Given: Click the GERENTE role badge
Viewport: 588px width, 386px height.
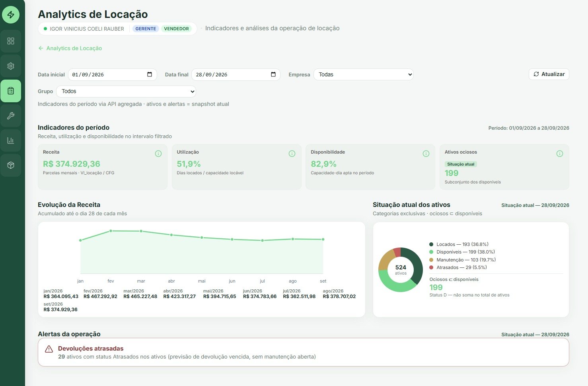Looking at the screenshot, I should coord(146,29).
